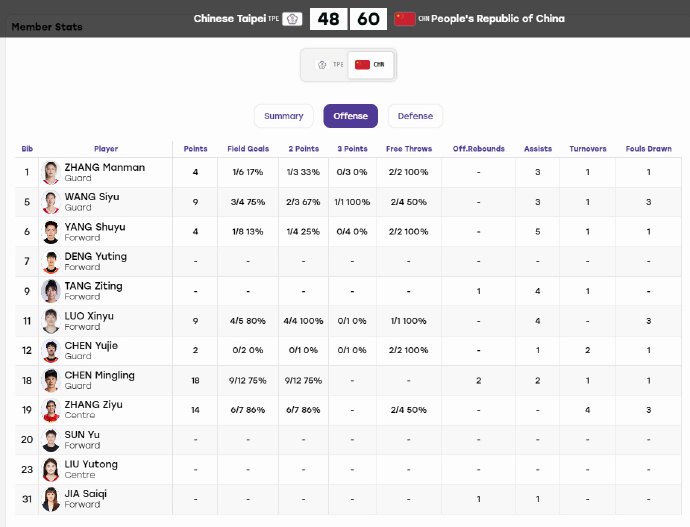Open Chinese Taipei team name link

pos(230,18)
